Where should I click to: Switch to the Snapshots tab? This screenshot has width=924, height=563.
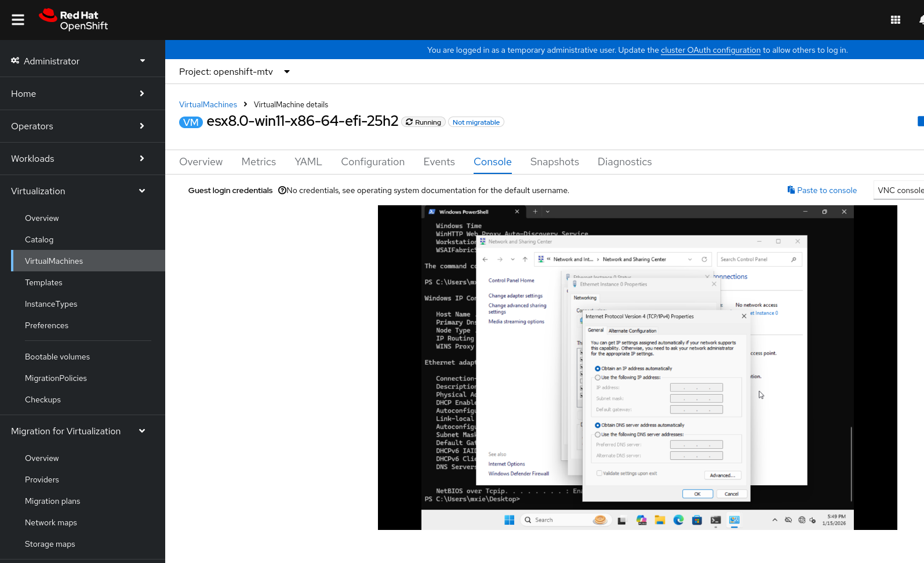click(555, 162)
